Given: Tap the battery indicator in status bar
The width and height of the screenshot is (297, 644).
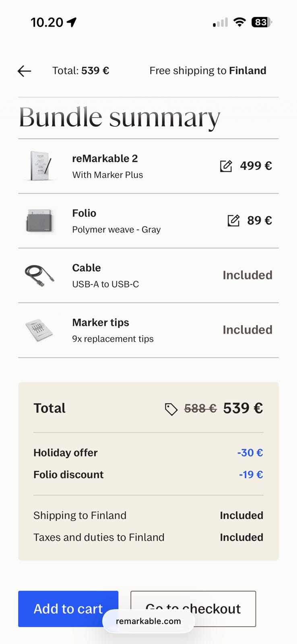Looking at the screenshot, I should pos(261,22).
